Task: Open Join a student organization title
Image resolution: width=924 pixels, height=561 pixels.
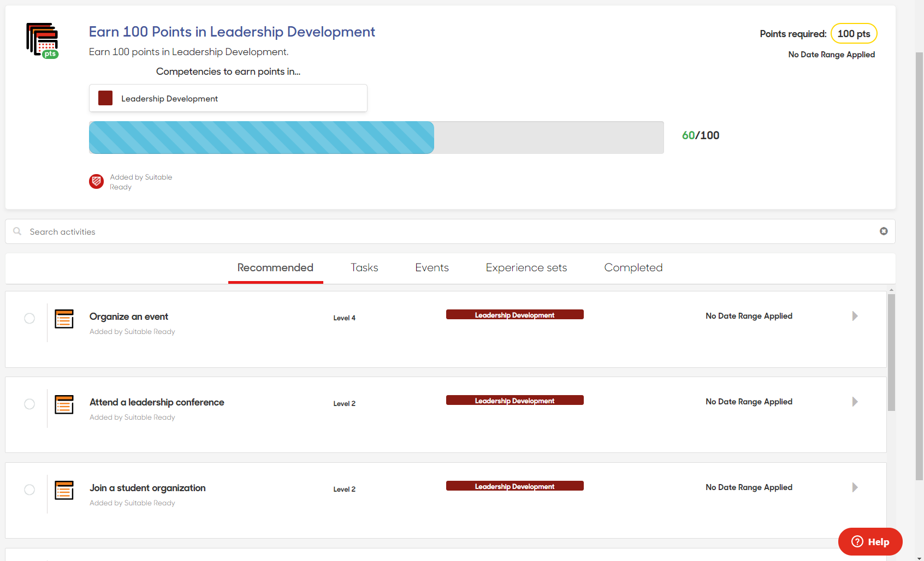Action: tap(147, 488)
